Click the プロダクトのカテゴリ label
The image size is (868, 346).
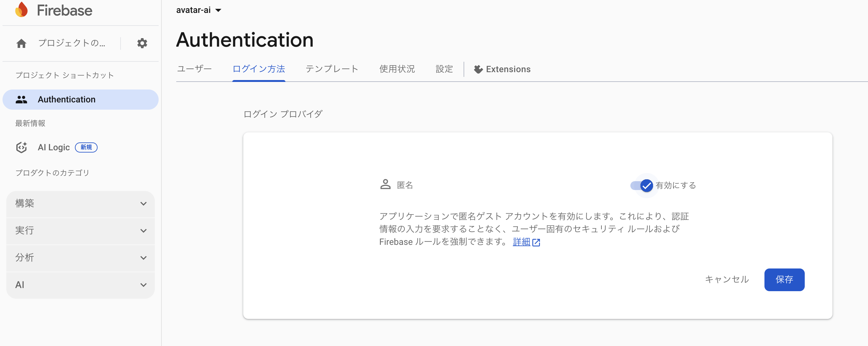point(52,173)
